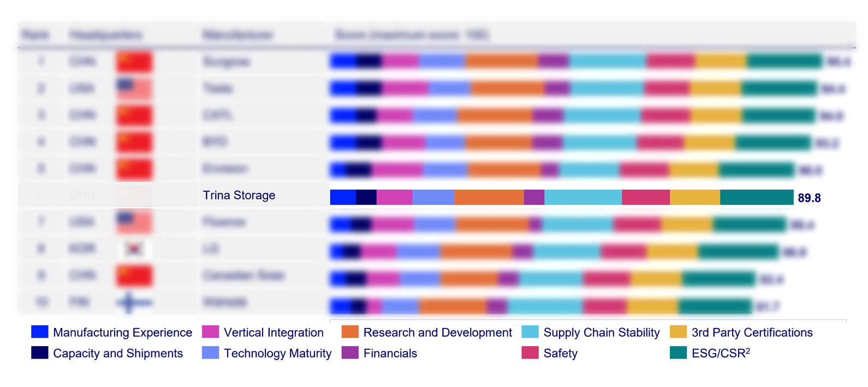Click Trina Storage's yellow Certifications bar segment
The height and width of the screenshot is (387, 868).
[695, 197]
